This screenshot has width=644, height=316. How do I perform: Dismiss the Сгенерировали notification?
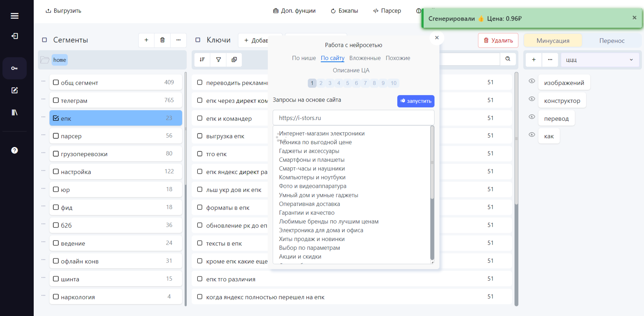[x=634, y=18]
